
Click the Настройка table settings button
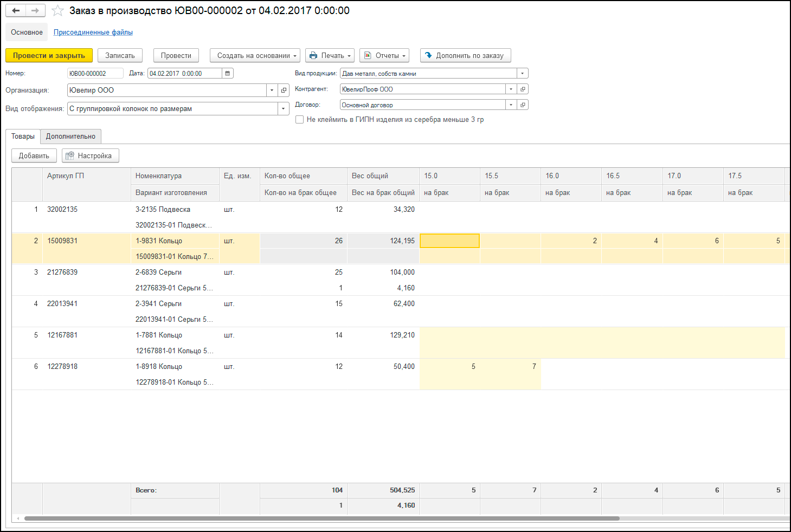tap(90, 156)
